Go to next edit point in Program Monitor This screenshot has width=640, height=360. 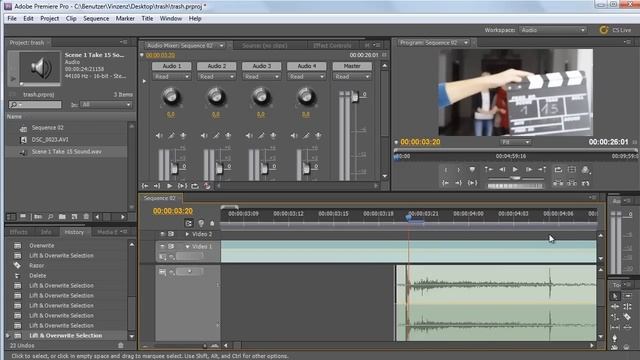[x=542, y=169]
